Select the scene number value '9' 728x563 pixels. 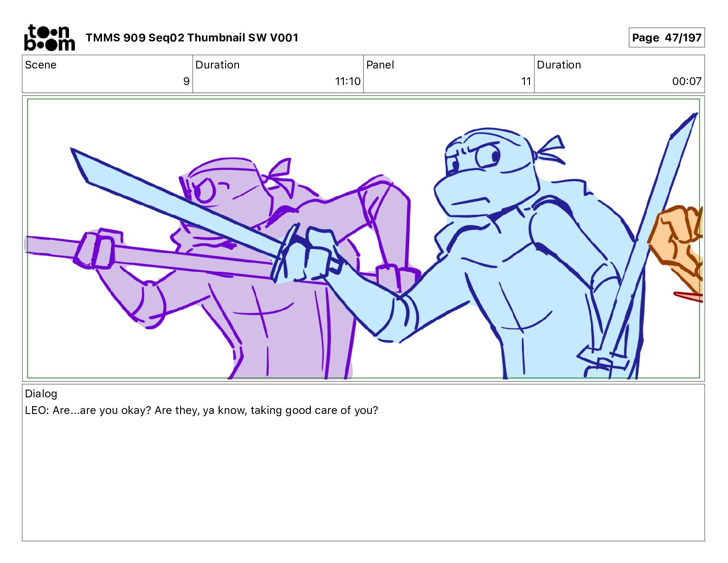[x=186, y=81]
